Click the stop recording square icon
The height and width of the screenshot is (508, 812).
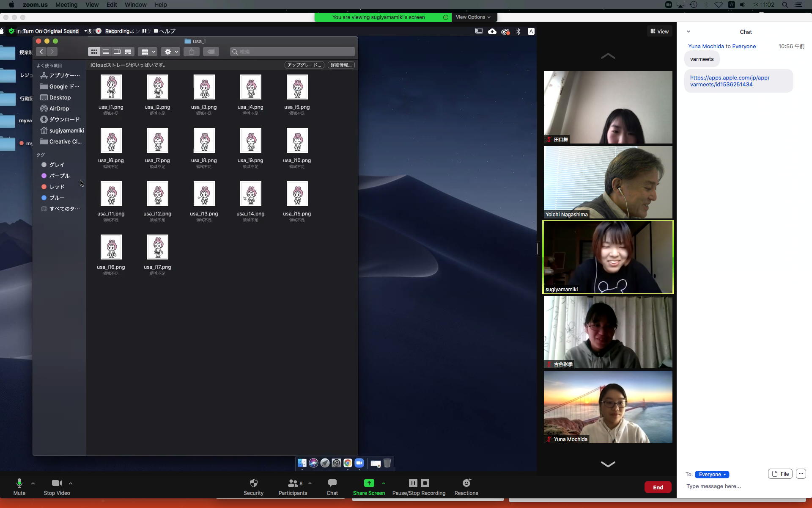(x=425, y=483)
